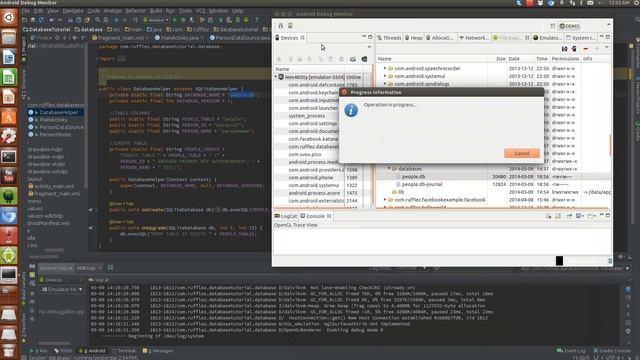Select the people.db file
The image size is (640, 360).
413,176
